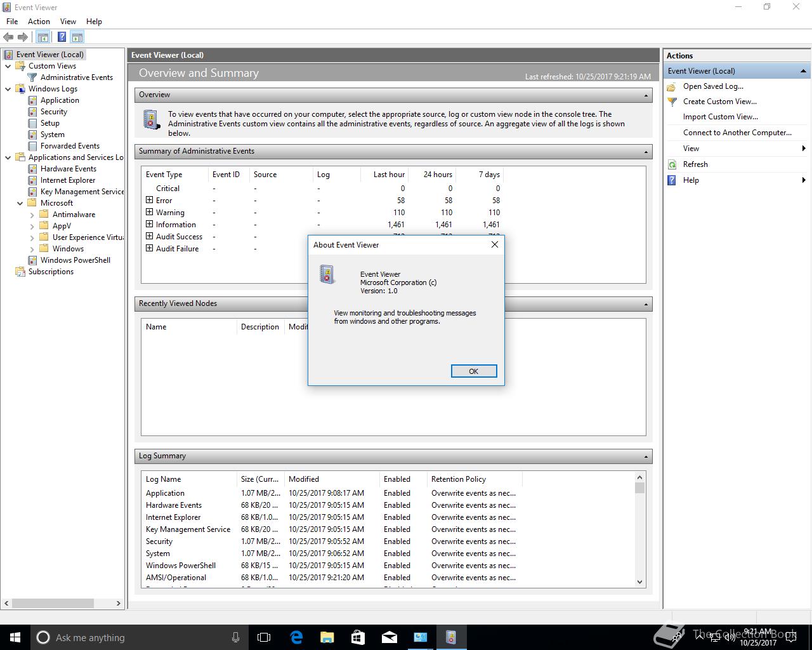Click the Open Saved Log folder icon

[x=672, y=86]
